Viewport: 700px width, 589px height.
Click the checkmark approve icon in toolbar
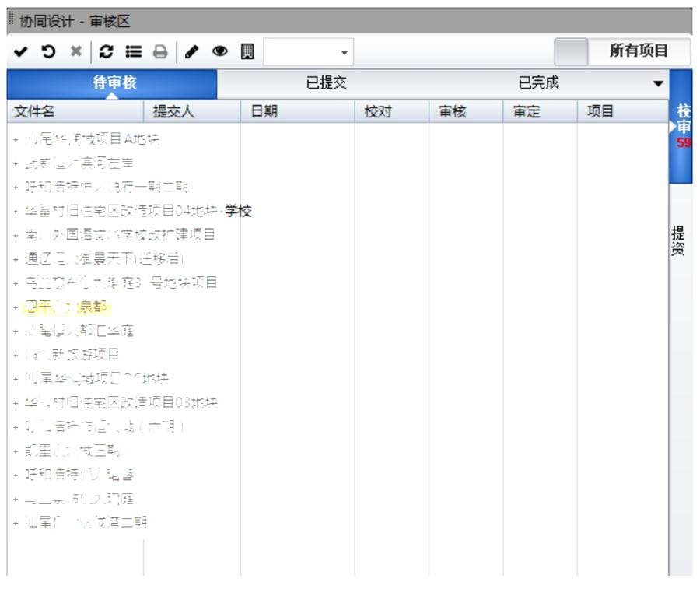(22, 51)
